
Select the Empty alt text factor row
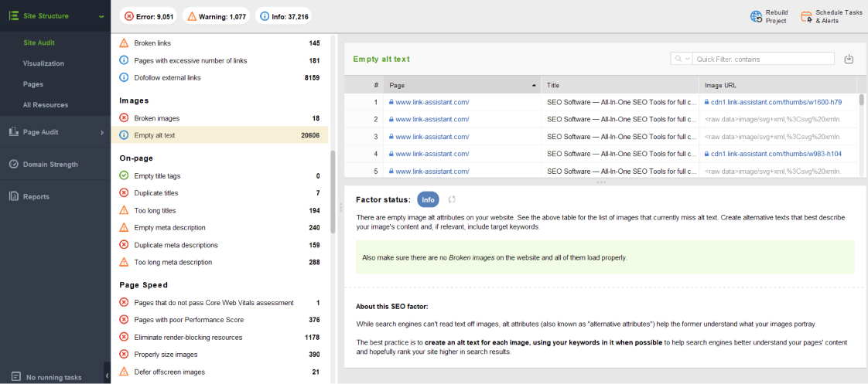[x=219, y=134]
